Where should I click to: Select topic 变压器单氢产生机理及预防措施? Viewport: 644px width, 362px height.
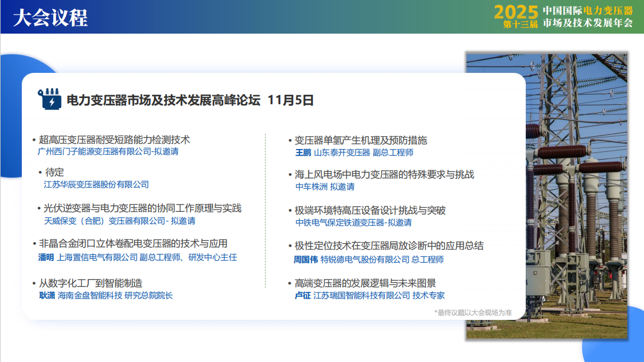point(360,140)
